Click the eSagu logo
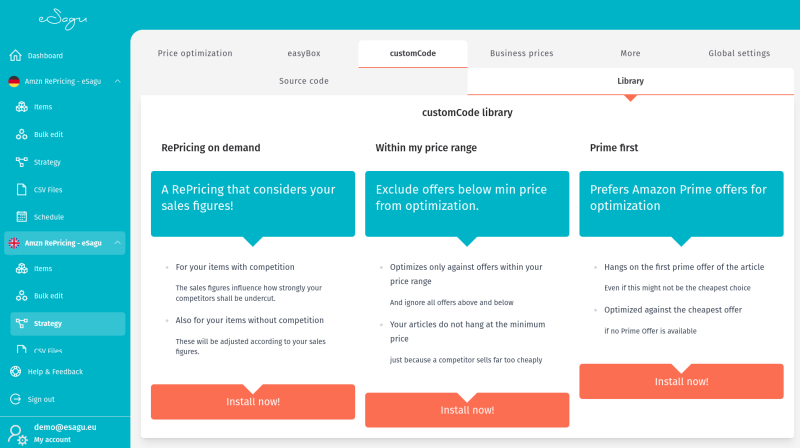Image resolution: width=800 pixels, height=448 pixels. coord(63,19)
